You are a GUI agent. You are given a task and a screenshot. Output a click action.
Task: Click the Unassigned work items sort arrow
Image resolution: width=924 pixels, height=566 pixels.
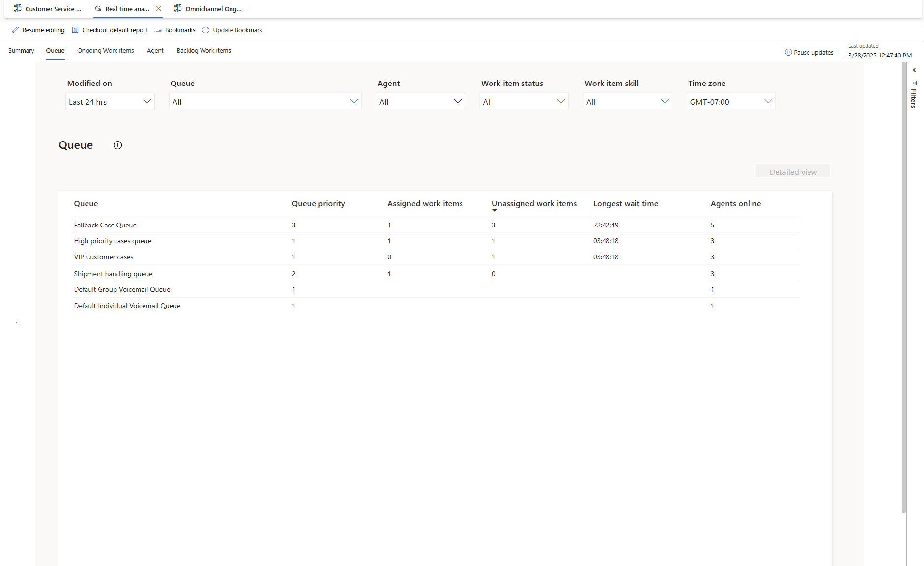[495, 210]
